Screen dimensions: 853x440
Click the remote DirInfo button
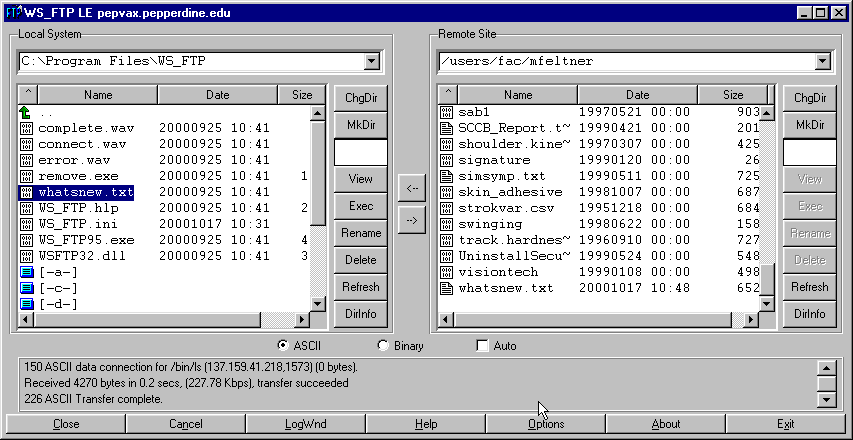point(809,314)
